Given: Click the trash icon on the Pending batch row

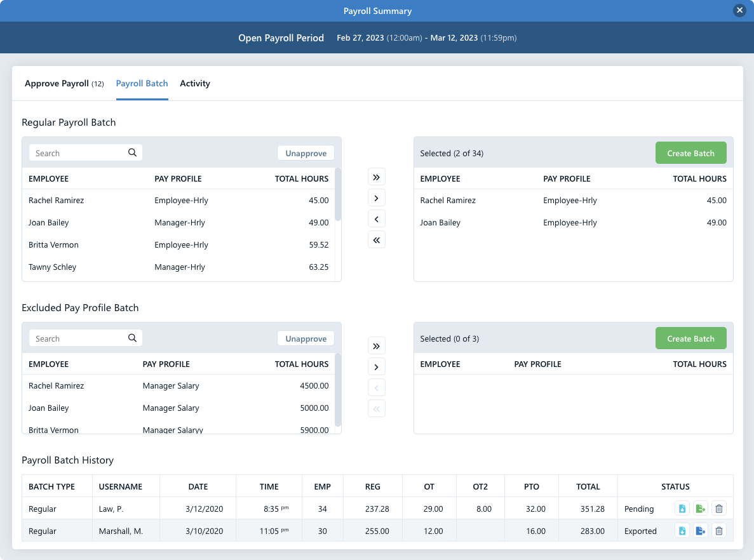Looking at the screenshot, I should pos(719,508).
